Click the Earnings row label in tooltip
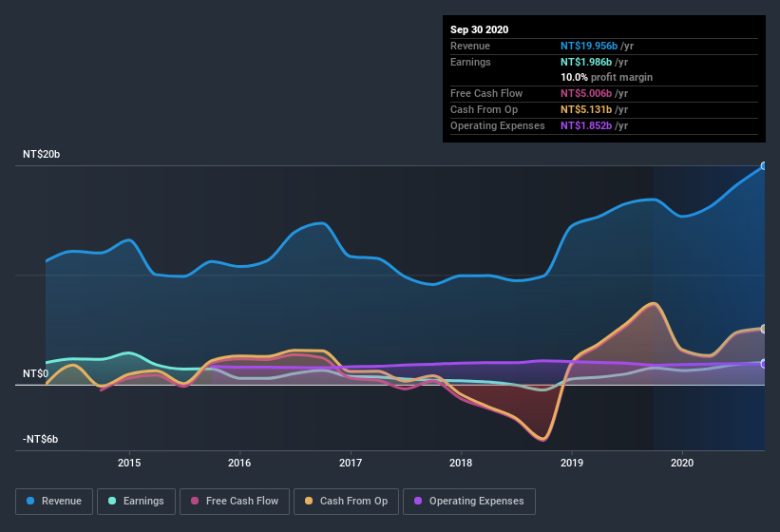This screenshot has width=780, height=532. tap(470, 62)
